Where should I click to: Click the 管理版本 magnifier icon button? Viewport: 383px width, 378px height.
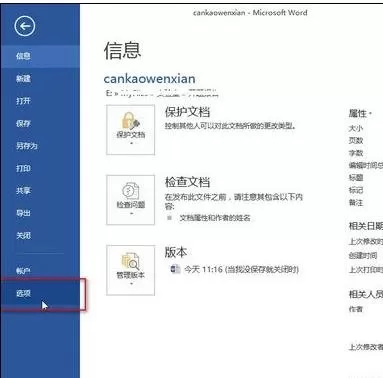point(131,270)
